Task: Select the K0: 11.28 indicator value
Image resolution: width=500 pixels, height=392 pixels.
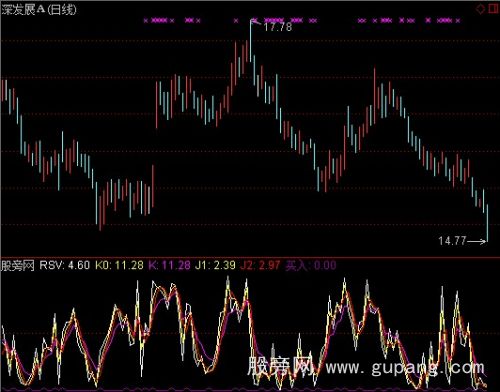Action: (x=119, y=265)
